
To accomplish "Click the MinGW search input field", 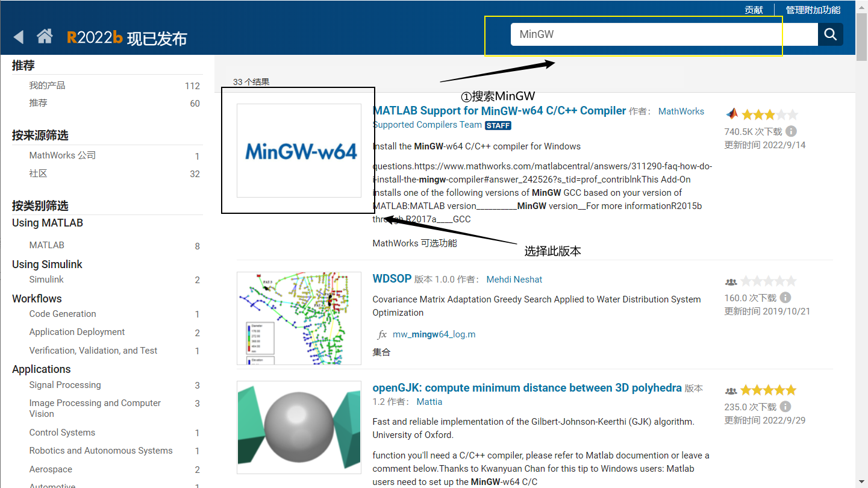I will point(664,34).
